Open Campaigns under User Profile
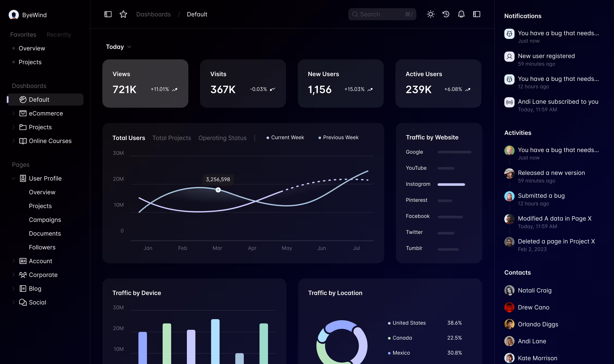Image resolution: width=614 pixels, height=364 pixels. pyautogui.click(x=45, y=220)
